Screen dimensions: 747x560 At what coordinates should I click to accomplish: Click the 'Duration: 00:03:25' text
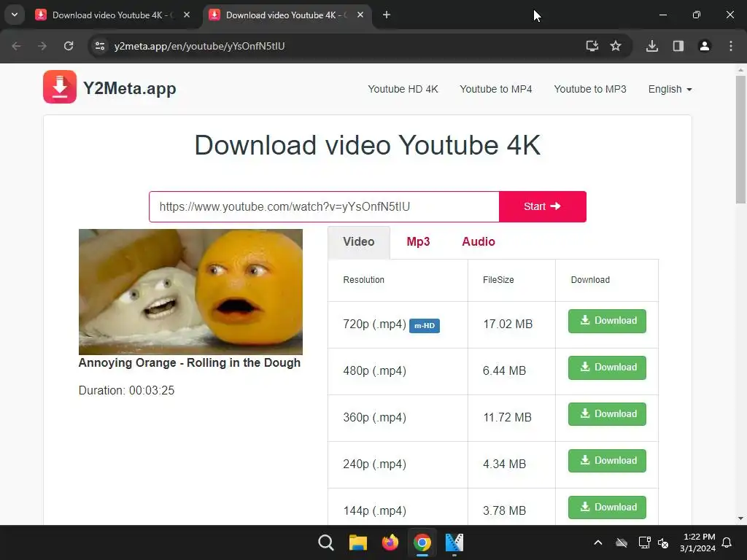pos(127,391)
